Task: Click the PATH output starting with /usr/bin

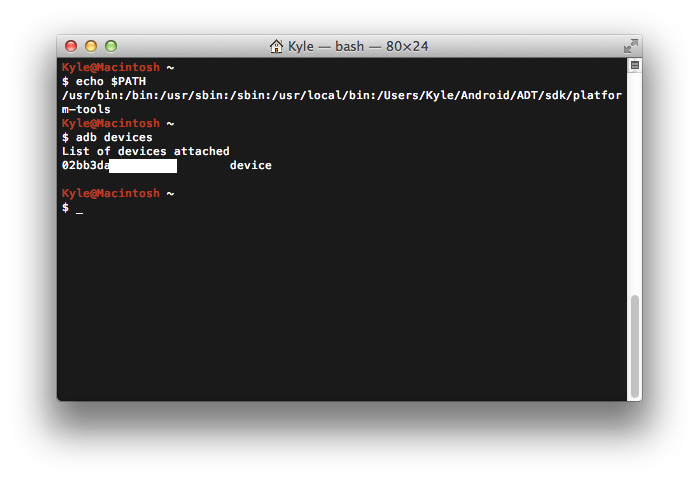Action: [341, 95]
